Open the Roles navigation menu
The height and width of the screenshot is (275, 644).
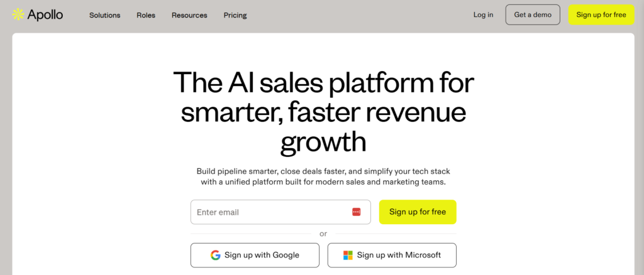click(x=146, y=15)
